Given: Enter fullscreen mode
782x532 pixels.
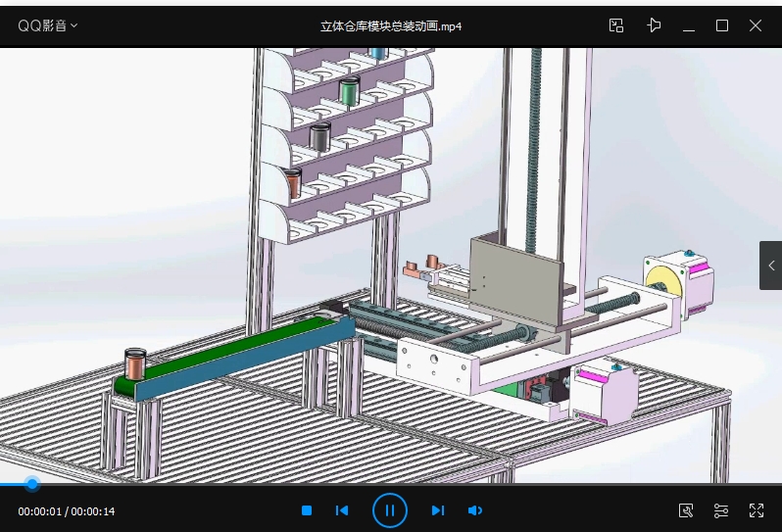Looking at the screenshot, I should click(x=757, y=510).
